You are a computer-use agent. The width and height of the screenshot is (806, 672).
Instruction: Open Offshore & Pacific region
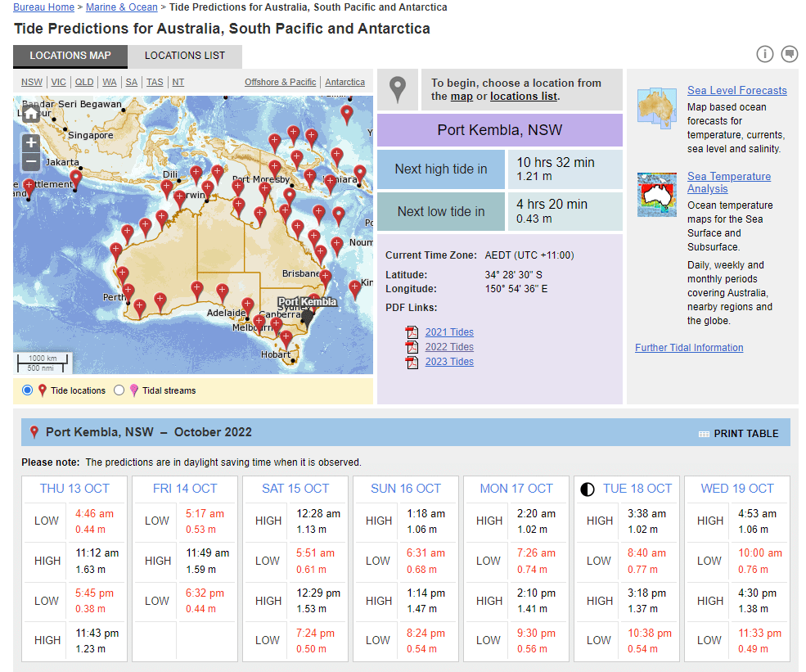pyautogui.click(x=280, y=83)
